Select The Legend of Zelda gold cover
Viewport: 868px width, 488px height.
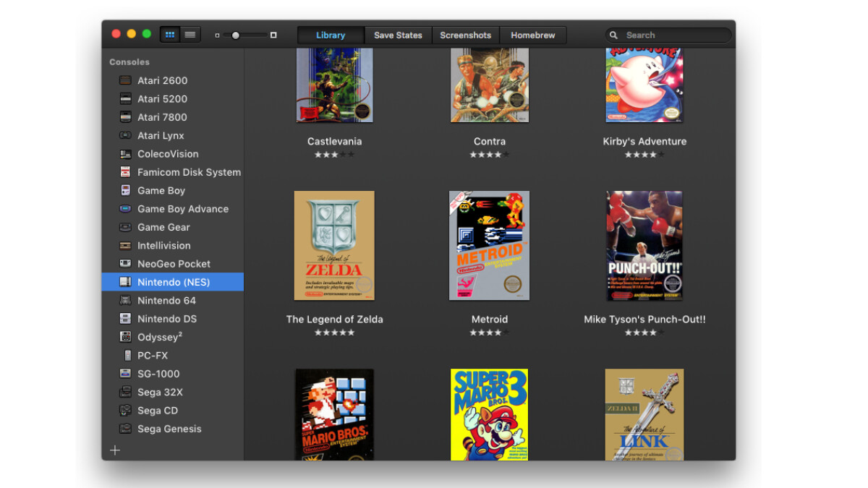334,246
